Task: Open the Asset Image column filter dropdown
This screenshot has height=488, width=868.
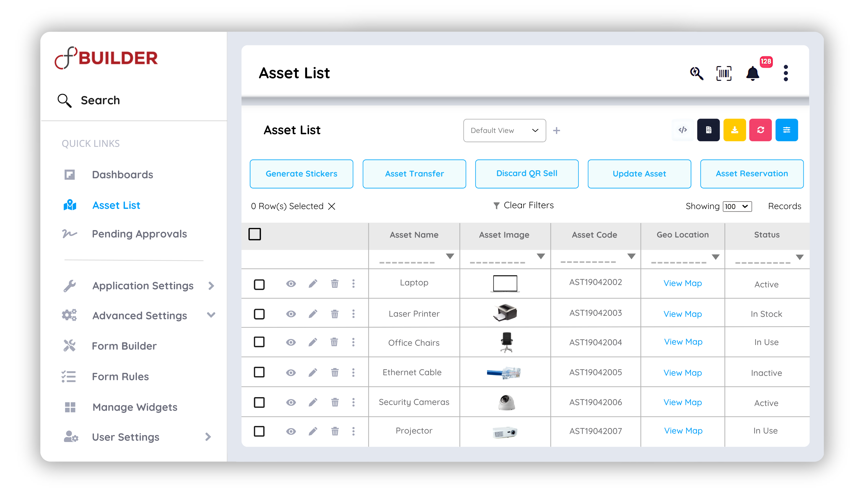Action: [541, 257]
